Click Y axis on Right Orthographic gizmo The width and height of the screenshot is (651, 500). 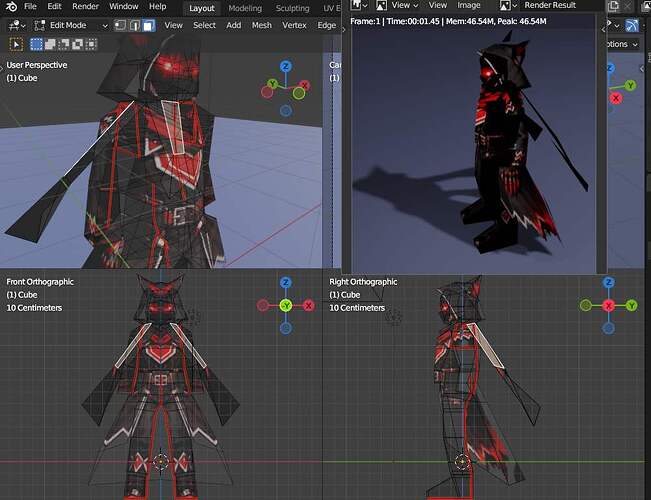pos(631,306)
